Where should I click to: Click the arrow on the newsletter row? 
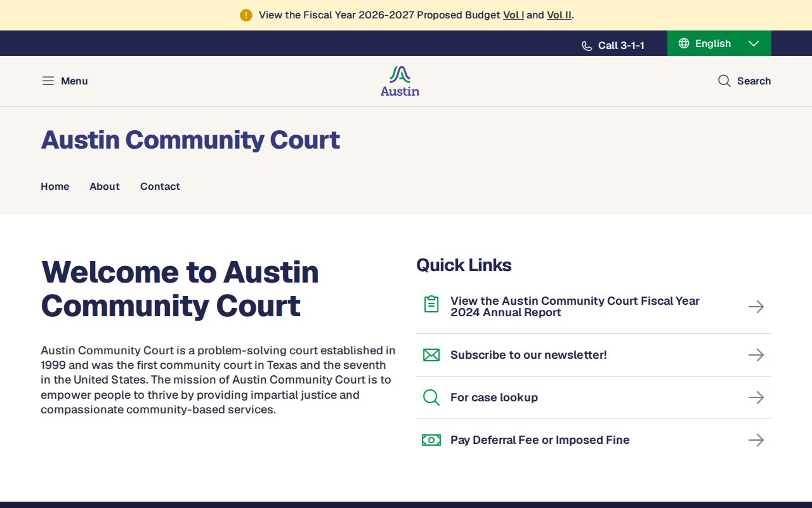756,355
